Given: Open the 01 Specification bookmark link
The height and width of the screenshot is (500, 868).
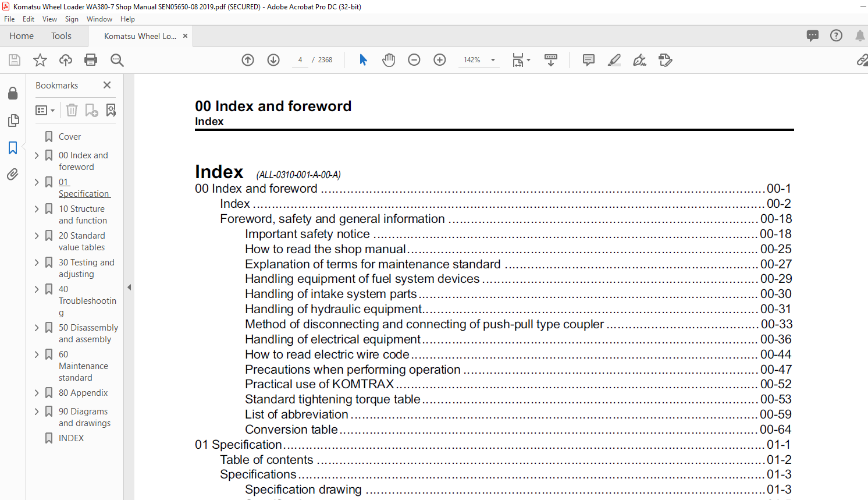Looking at the screenshot, I should [84, 188].
